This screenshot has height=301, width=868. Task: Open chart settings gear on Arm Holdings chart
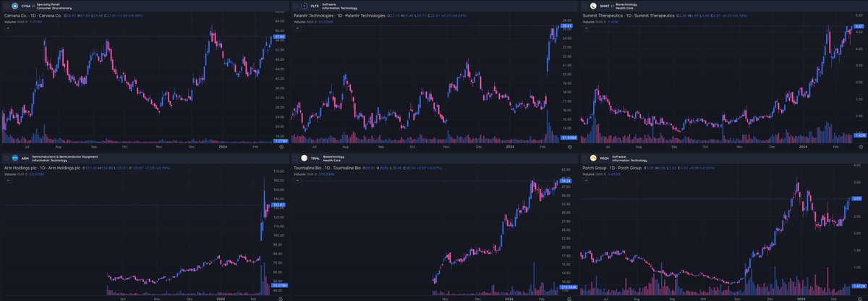pos(281,298)
